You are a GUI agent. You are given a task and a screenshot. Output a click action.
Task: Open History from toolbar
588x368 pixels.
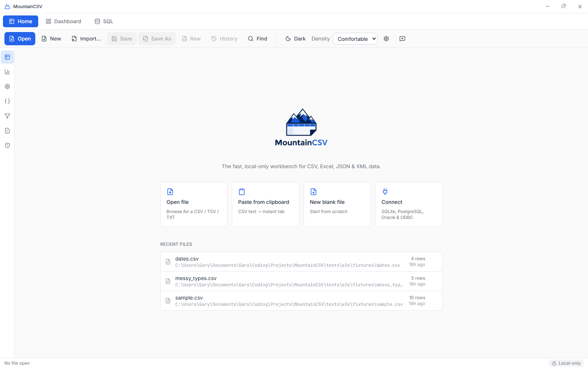tap(224, 39)
